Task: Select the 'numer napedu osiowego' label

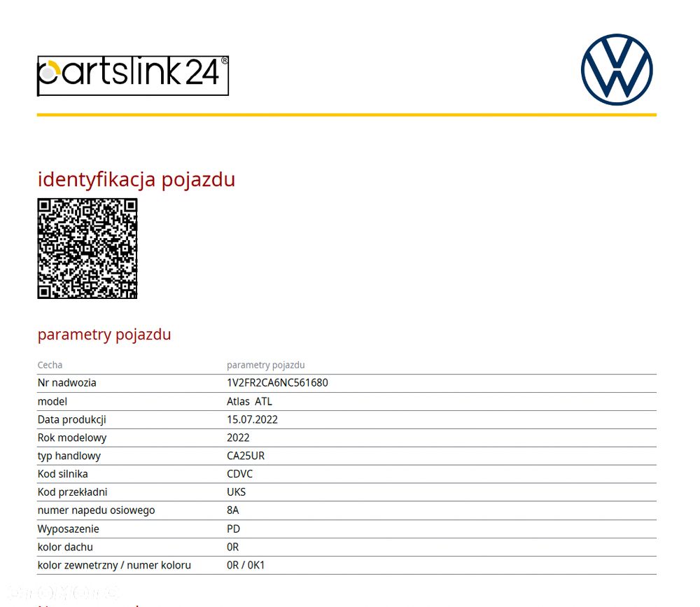Action: pos(96,510)
